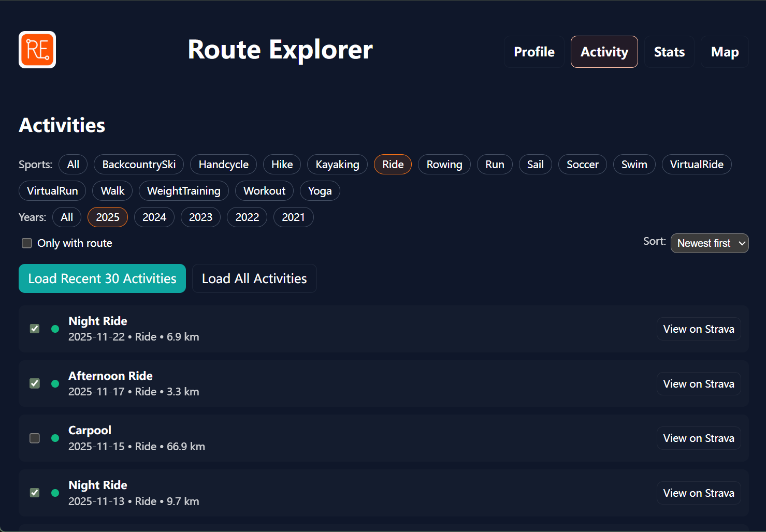Check the Carpool activity checkbox
Screen dimensions: 766x532
[x=35, y=438]
